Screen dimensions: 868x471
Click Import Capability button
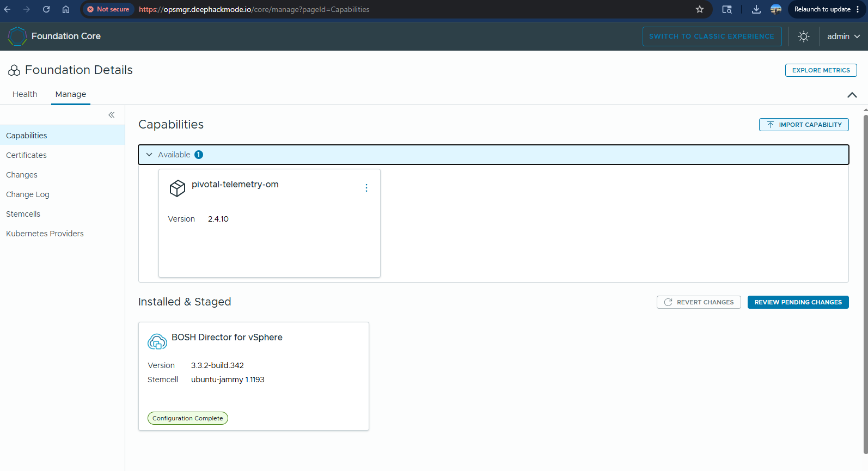point(804,125)
